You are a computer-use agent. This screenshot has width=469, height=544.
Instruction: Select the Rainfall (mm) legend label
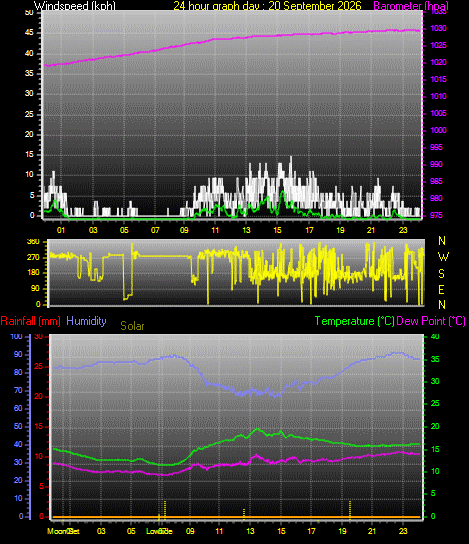coord(31,321)
